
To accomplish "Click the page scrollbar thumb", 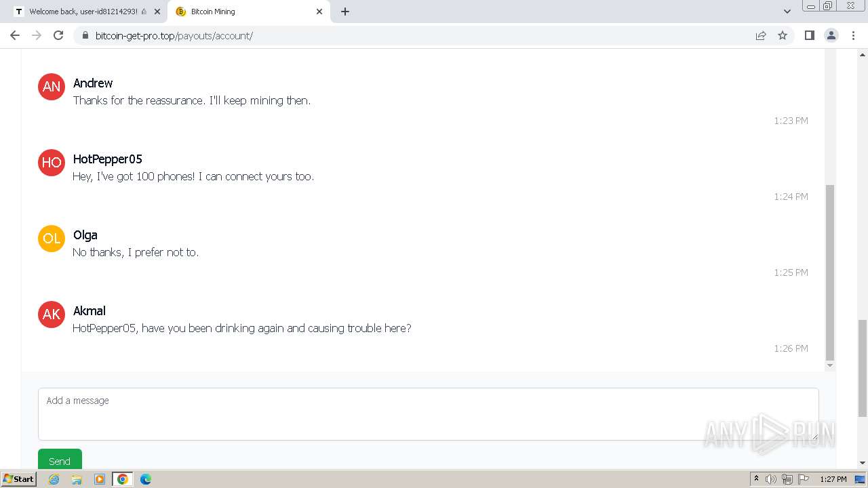I will coord(863,368).
